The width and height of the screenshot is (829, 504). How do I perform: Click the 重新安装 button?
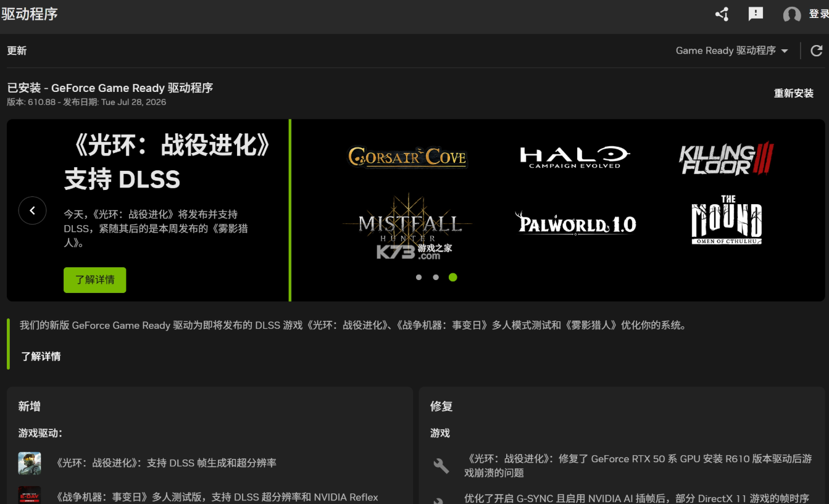[794, 93]
